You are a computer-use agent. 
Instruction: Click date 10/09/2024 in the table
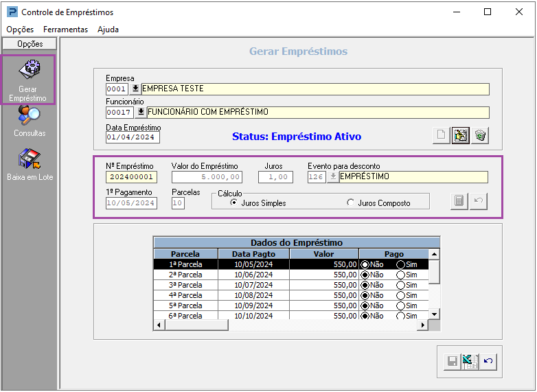254,305
